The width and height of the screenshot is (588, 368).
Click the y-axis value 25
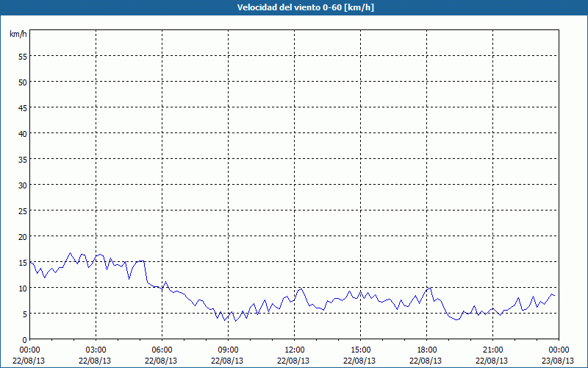(23, 211)
